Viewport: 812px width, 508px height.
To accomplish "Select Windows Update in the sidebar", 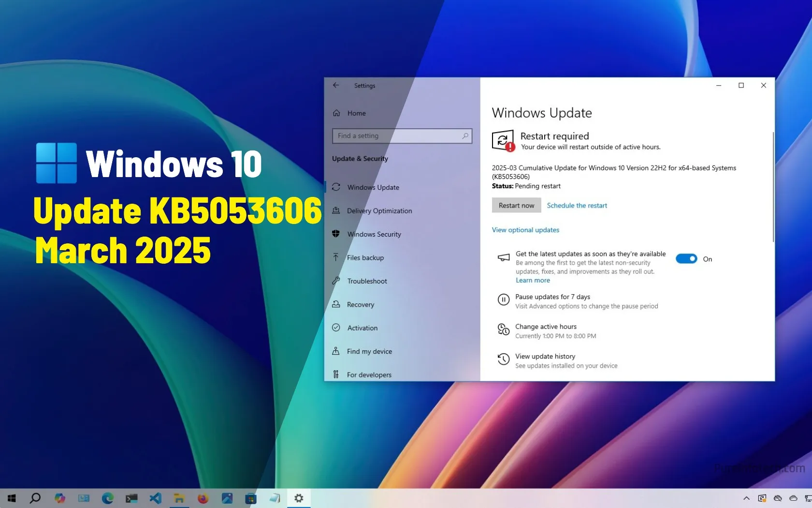I will [373, 187].
